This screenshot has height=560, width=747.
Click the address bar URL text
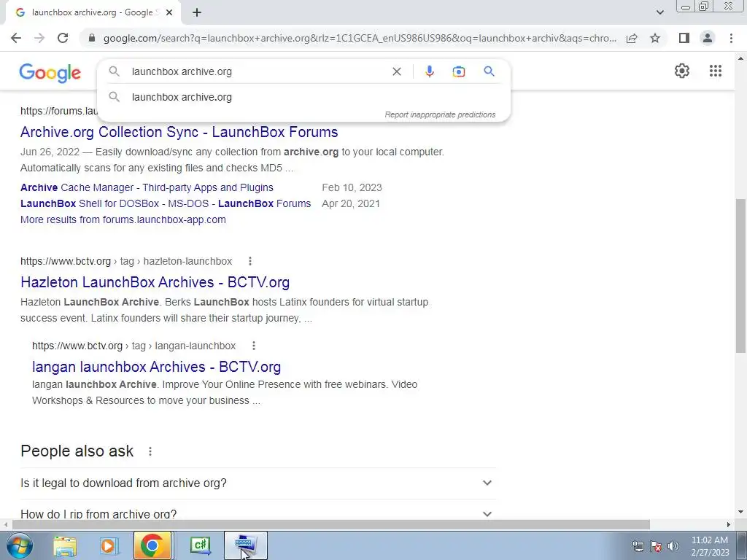pyautogui.click(x=360, y=38)
